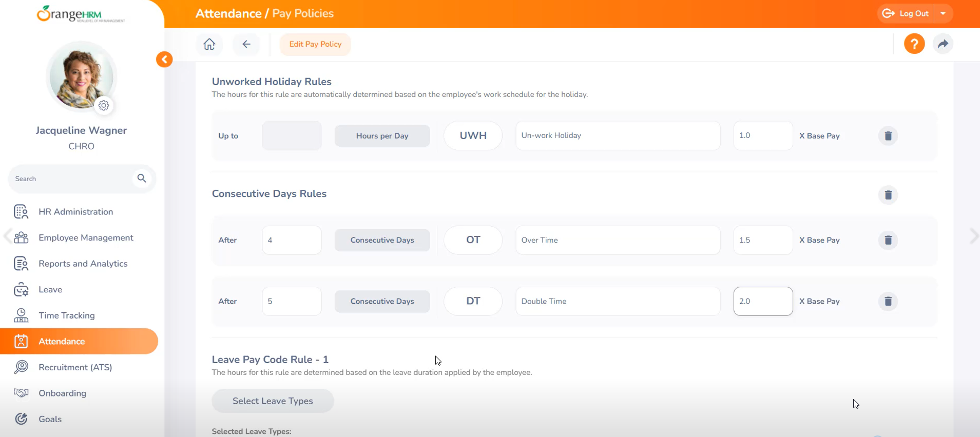Go back using the left arrow icon
Viewport: 980px width, 437px height.
click(246, 44)
